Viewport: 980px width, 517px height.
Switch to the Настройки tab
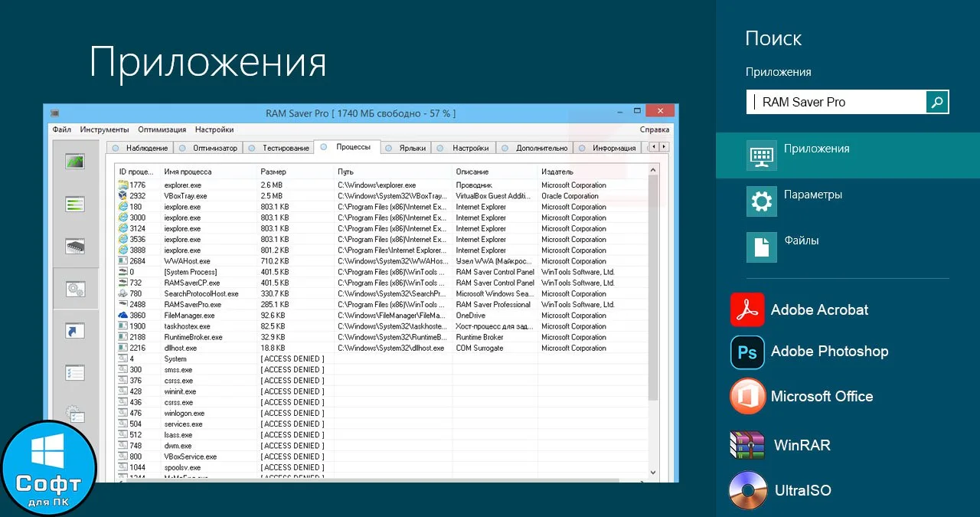[x=464, y=148]
